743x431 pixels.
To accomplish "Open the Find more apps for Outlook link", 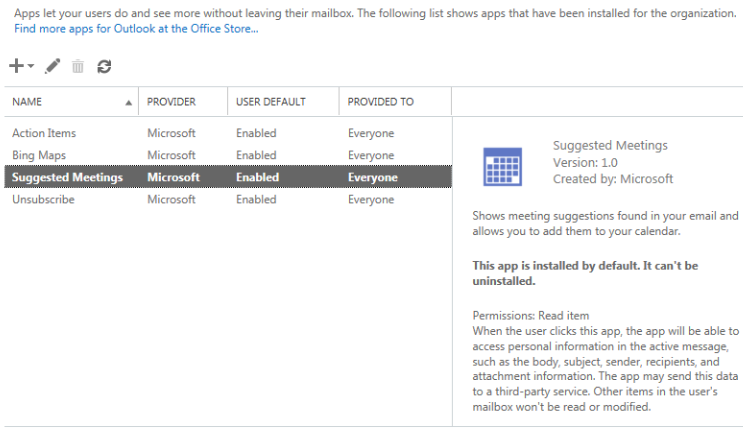I will pos(136,30).
